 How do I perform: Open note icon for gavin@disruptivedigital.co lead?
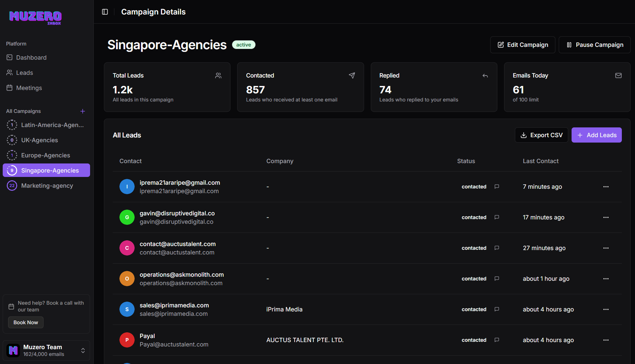[497, 217]
